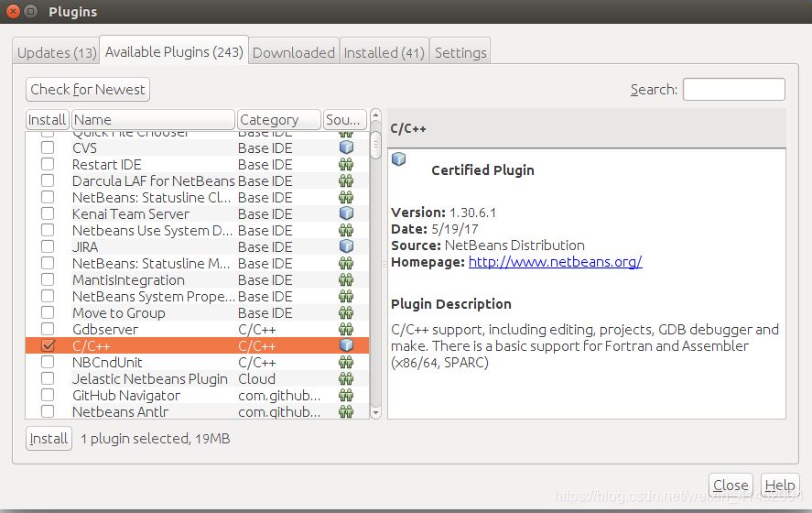Open the Updates (13) tab
This screenshot has height=513, width=812.
click(x=57, y=52)
